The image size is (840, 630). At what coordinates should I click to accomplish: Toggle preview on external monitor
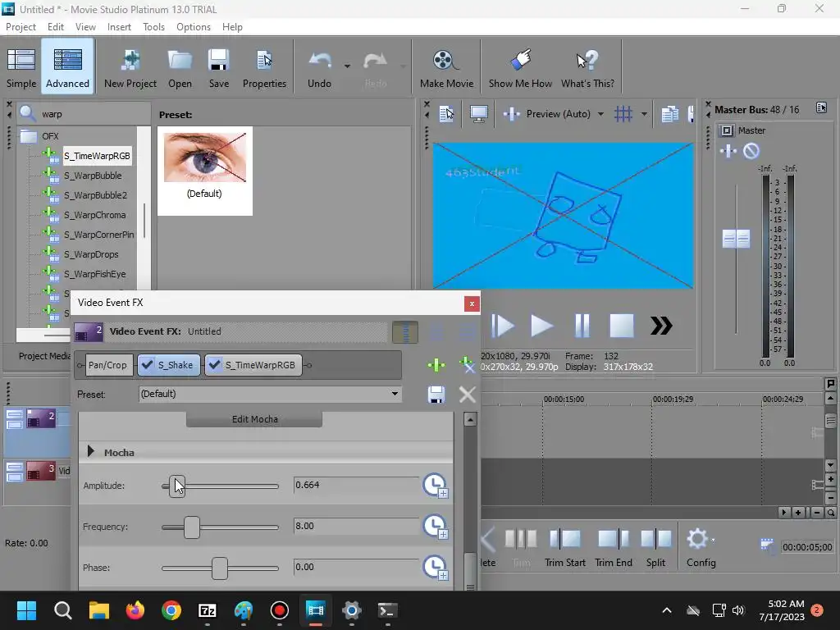pos(478,113)
